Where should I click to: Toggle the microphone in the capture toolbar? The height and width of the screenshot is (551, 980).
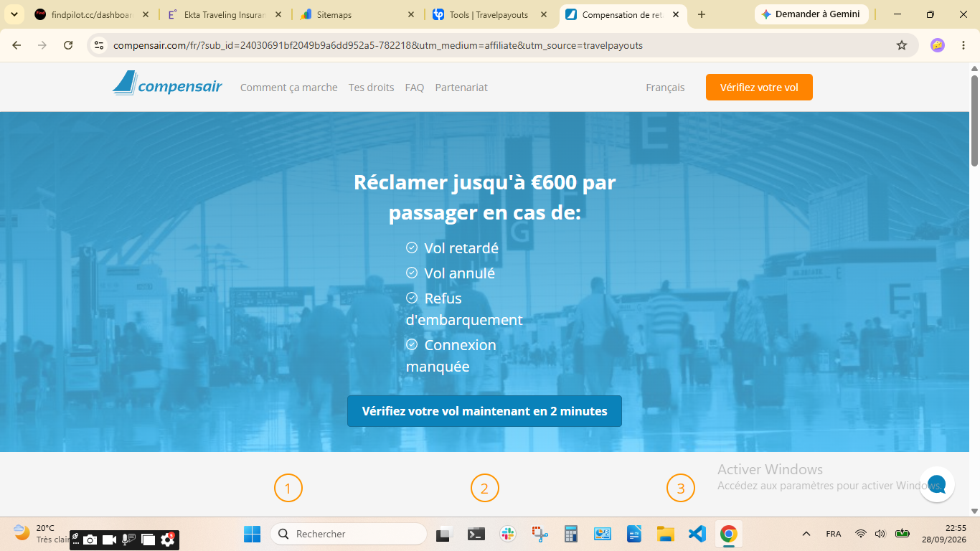(x=128, y=540)
